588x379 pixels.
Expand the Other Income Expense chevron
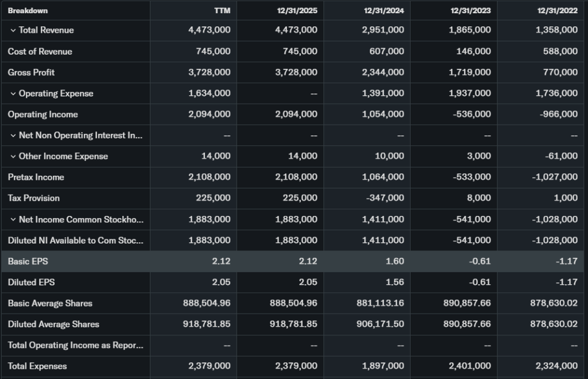13,156
